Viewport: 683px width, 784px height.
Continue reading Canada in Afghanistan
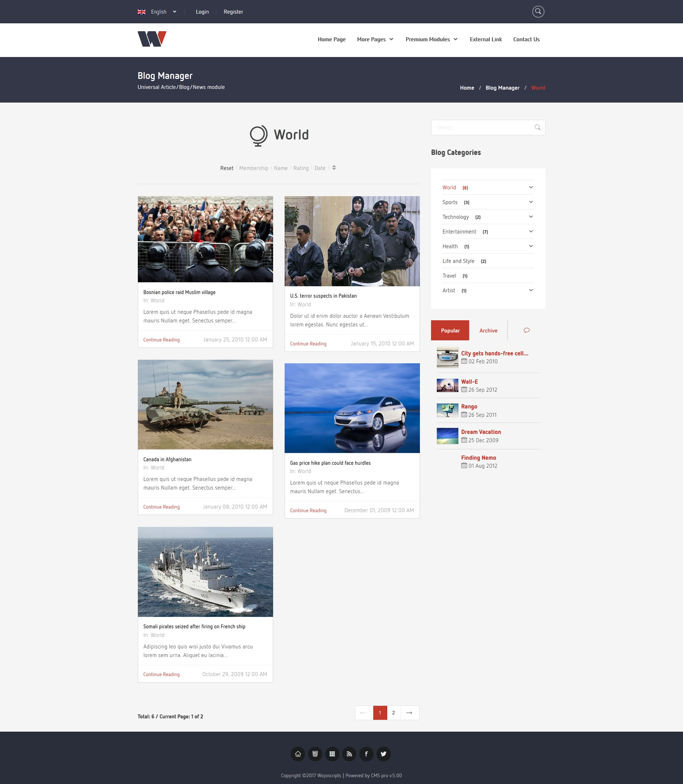click(x=161, y=507)
